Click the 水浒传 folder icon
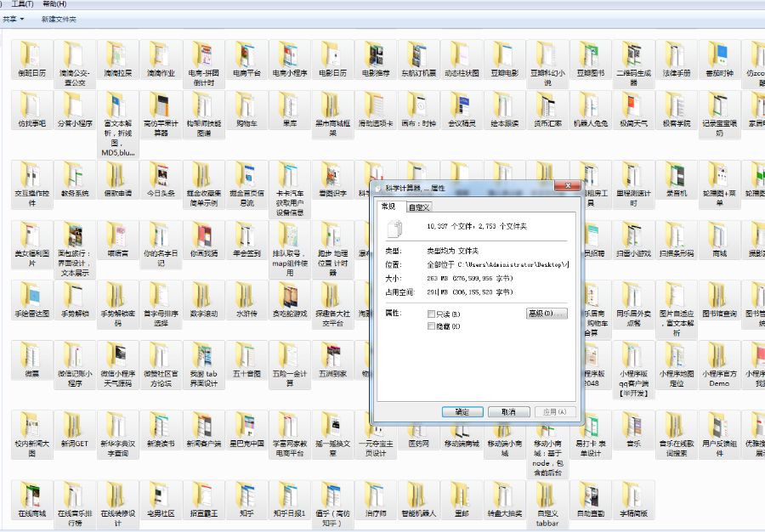 pyautogui.click(x=246, y=295)
